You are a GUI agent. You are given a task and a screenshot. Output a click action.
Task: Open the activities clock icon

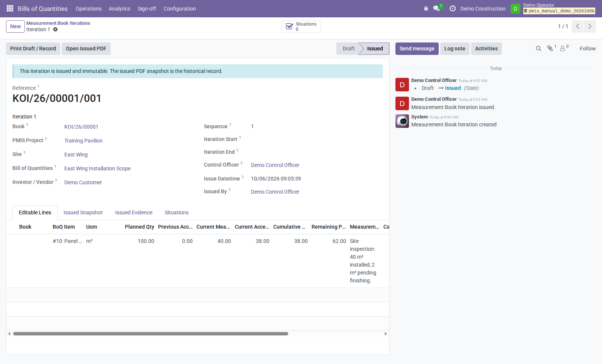(453, 8)
